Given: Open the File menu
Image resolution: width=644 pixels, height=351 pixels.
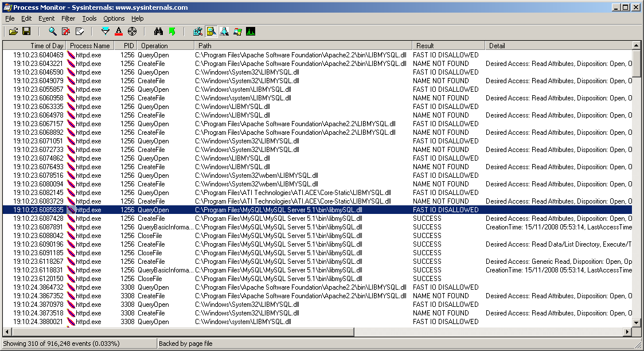Looking at the screenshot, I should (x=10, y=18).
